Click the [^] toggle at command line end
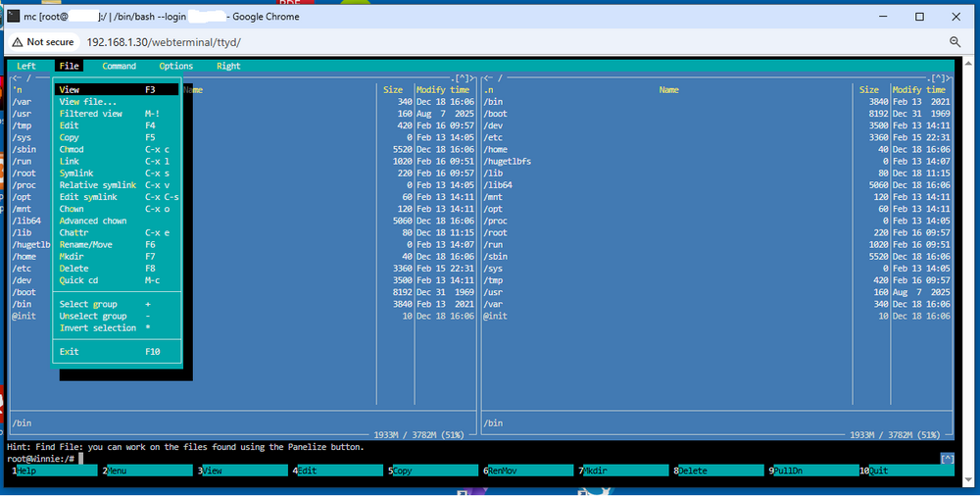Screen dimensions: 980x496 (948, 459)
